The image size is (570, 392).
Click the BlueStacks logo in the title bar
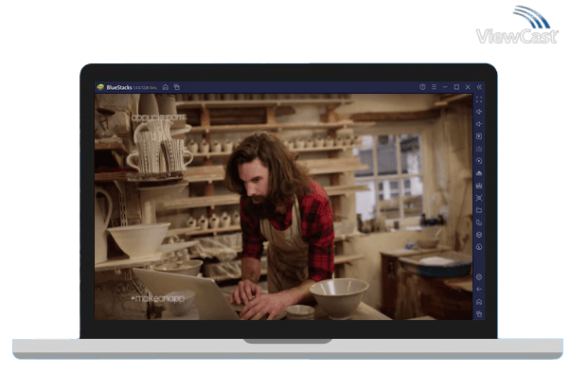100,87
